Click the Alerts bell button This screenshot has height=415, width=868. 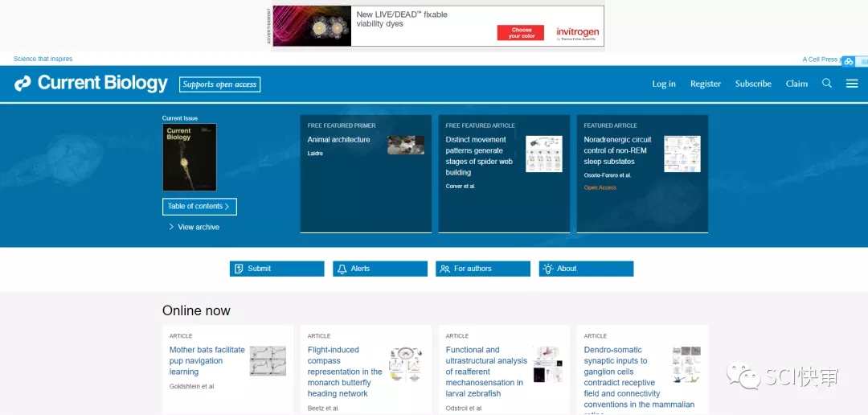coord(379,269)
